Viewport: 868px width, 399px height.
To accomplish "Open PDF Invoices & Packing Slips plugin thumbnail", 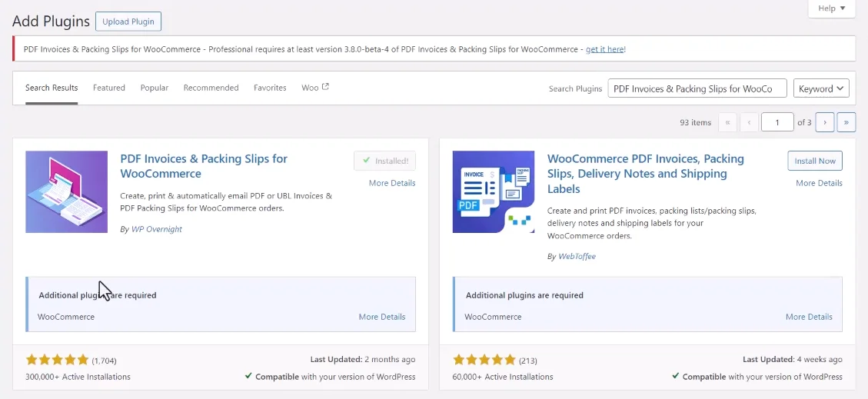I will pos(66,191).
